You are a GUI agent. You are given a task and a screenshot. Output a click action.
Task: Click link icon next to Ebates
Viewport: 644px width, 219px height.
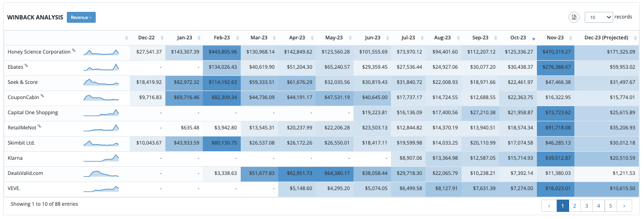(x=27, y=65)
